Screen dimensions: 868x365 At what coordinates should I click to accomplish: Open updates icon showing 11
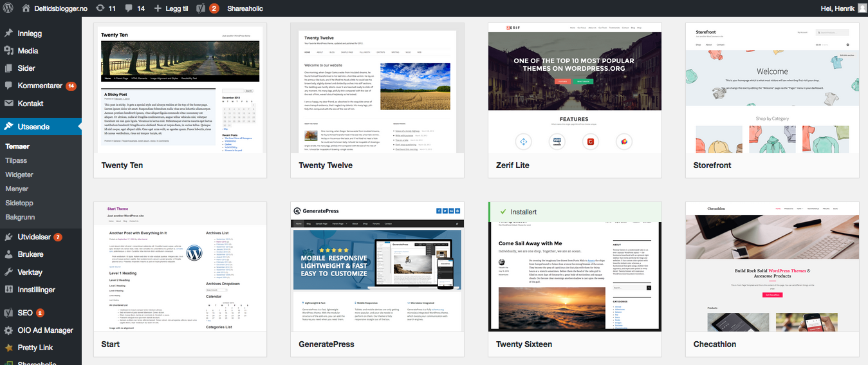point(100,8)
